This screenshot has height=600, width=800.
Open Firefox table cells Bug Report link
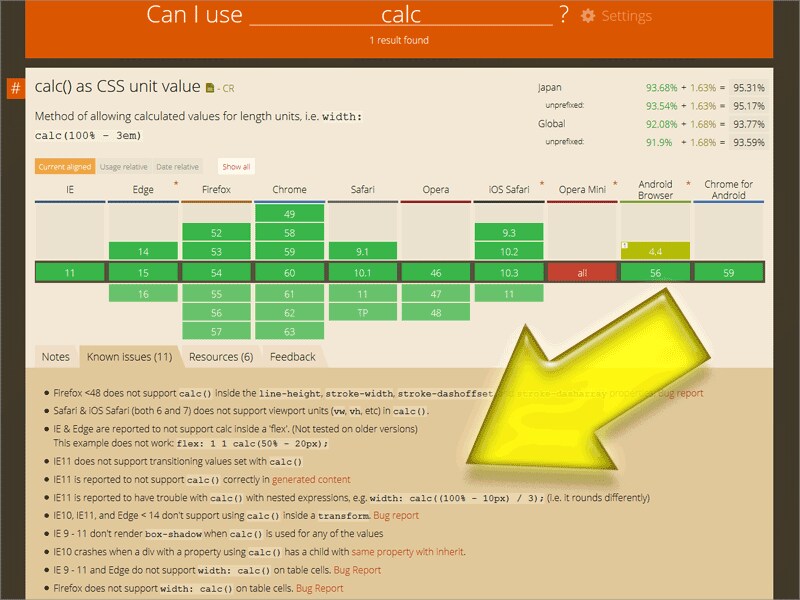(x=319, y=588)
